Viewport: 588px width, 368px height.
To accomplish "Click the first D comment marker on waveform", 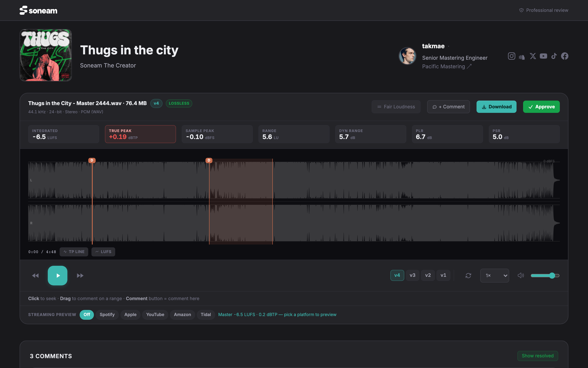I will (x=92, y=160).
